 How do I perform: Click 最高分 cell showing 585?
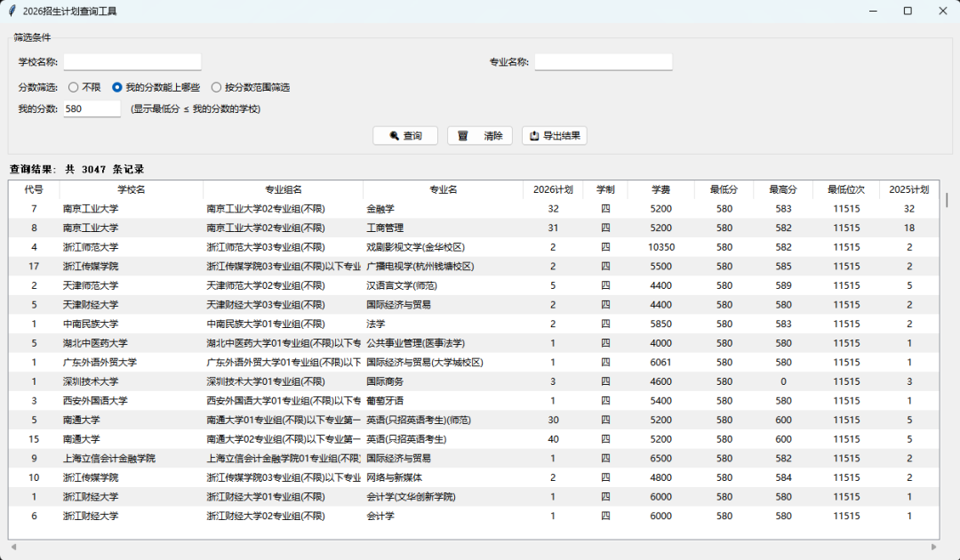[x=783, y=267]
